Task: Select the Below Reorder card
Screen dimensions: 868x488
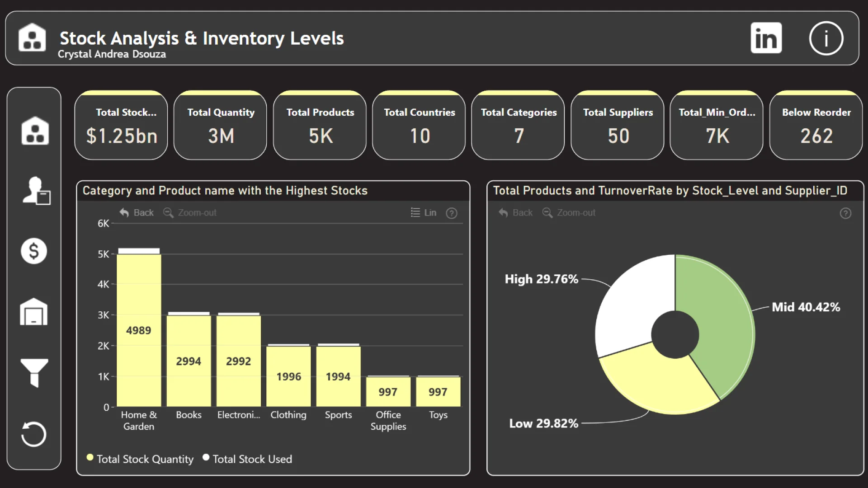Action: (816, 126)
